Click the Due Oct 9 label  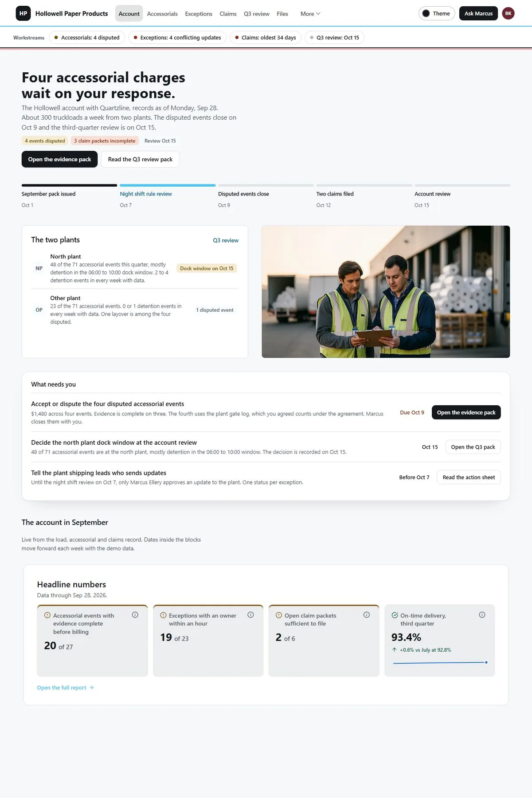coord(412,412)
